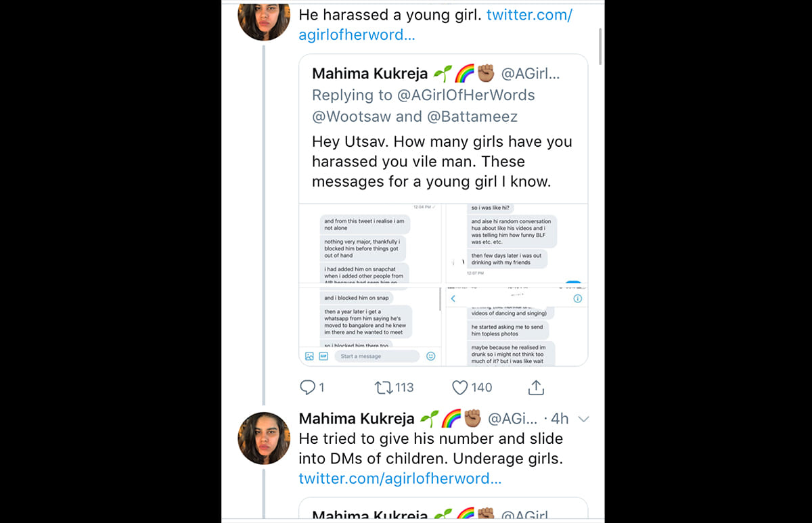Open the share icon for the tweet
This screenshot has height=523, width=812.
(x=536, y=387)
